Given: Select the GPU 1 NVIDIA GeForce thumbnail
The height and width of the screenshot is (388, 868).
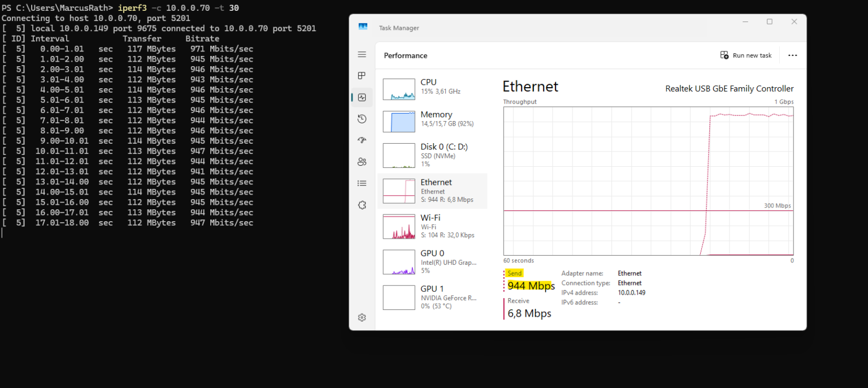Looking at the screenshot, I should (398, 297).
